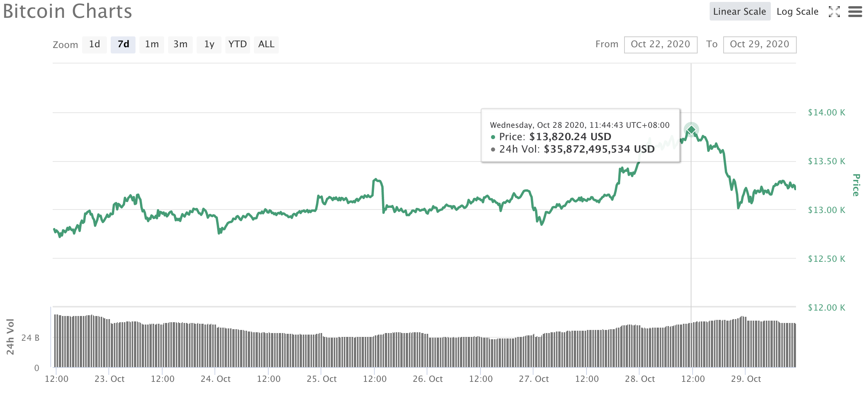Edit the To date Oct 29, 2020

[760, 45]
